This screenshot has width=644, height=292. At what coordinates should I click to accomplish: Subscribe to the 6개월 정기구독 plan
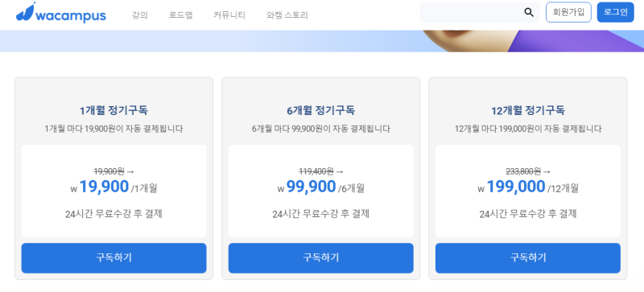[320, 258]
